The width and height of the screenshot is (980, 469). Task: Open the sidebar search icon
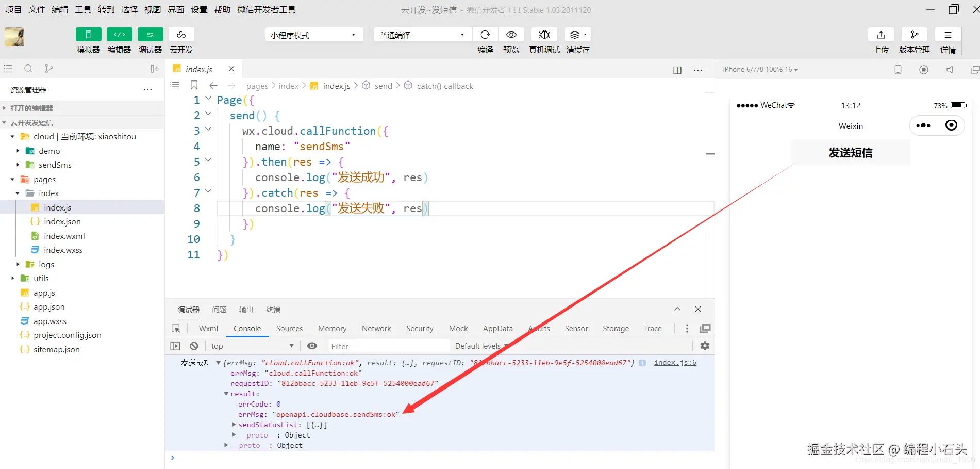pos(28,69)
